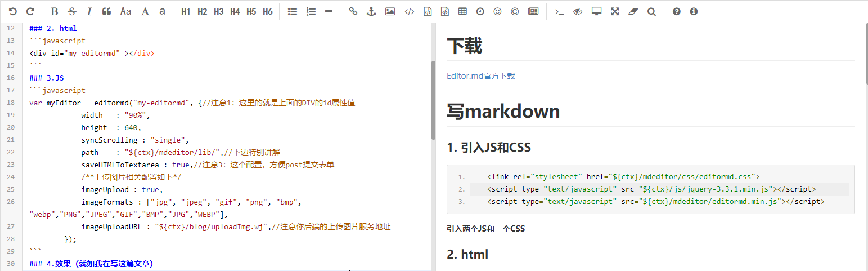Click the imageUploadURL line in source
868x271 pixels.
click(x=236, y=226)
